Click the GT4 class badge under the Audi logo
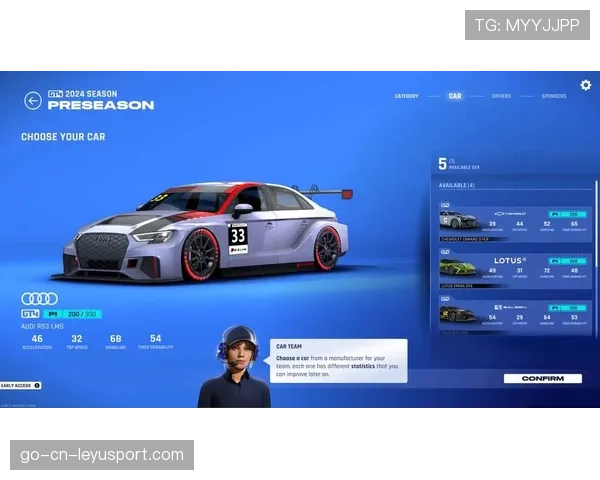 30,314
